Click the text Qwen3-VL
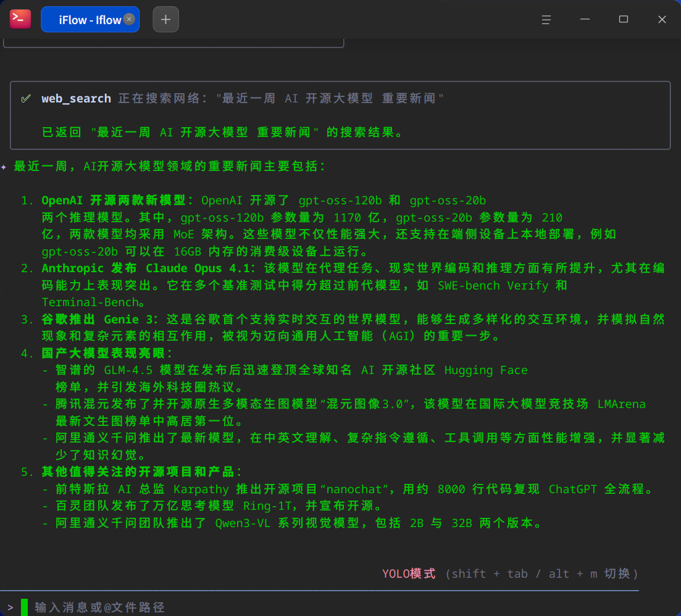 243,523
